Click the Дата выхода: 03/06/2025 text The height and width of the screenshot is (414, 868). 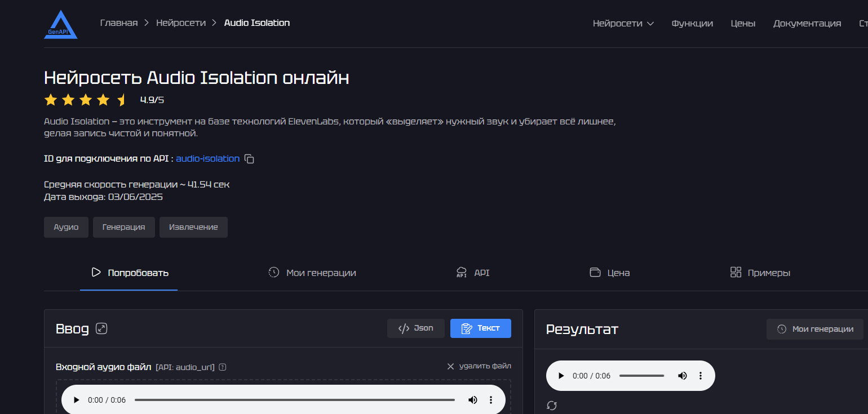tap(104, 197)
